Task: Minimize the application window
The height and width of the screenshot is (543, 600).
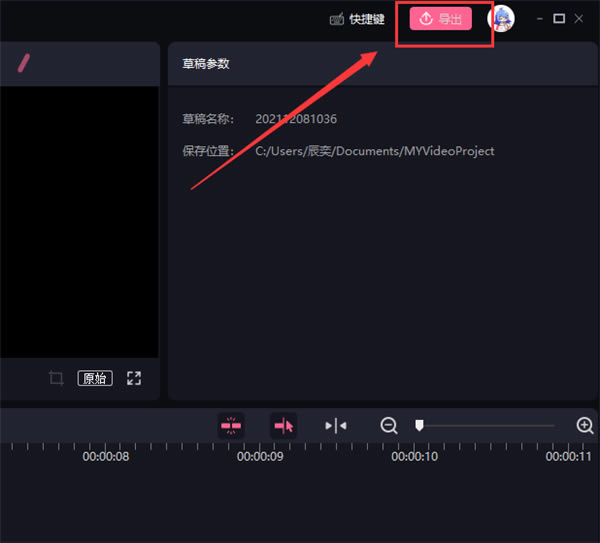Action: click(540, 18)
